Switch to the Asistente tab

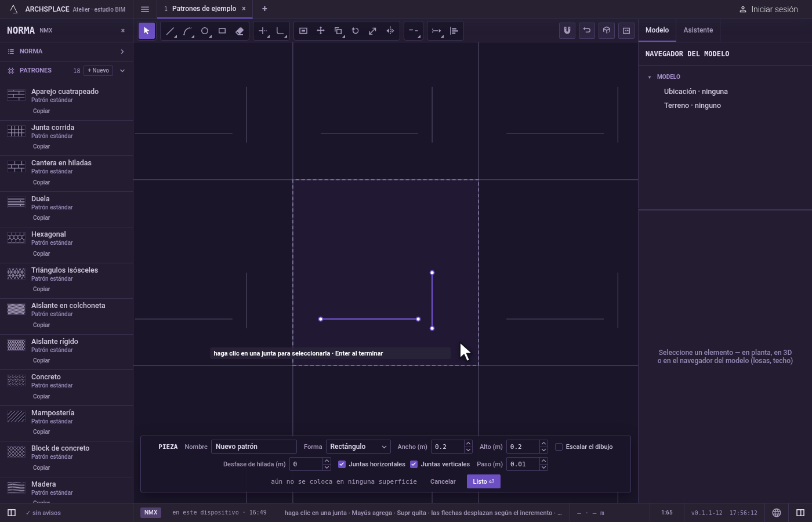pos(698,30)
